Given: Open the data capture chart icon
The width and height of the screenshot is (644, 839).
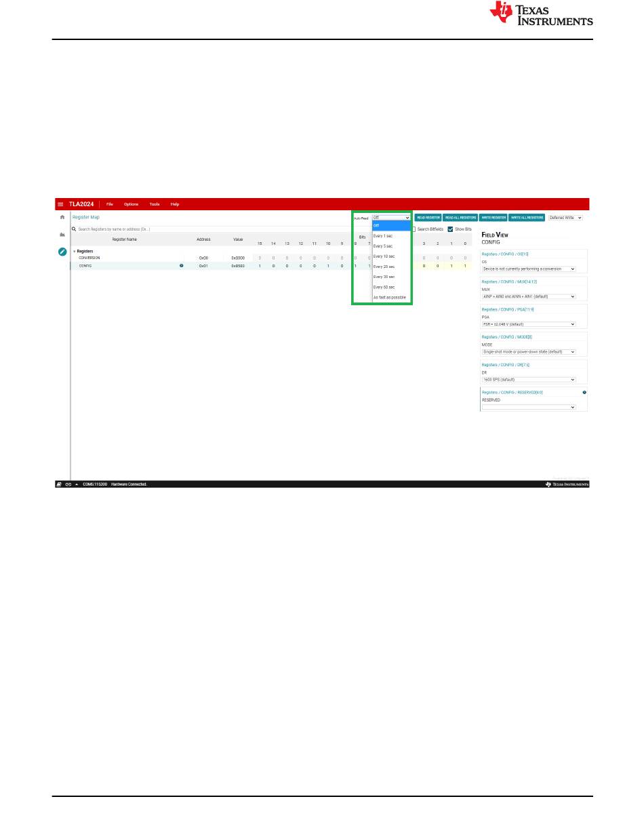Looking at the screenshot, I should pos(62,234).
